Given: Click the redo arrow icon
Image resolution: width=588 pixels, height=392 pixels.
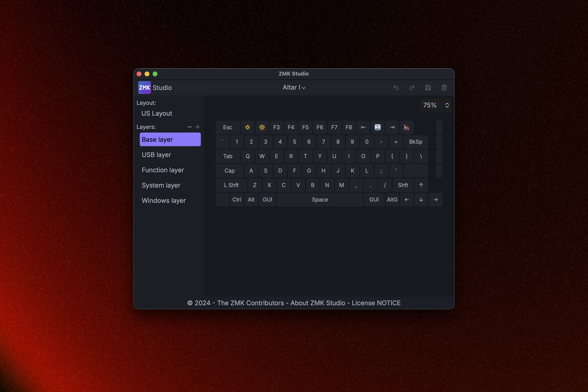Looking at the screenshot, I should (412, 88).
